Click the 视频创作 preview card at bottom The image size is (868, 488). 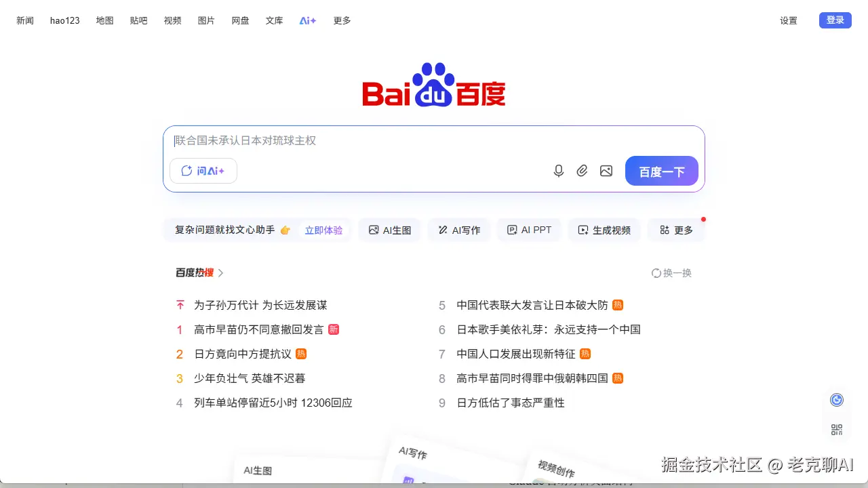587,468
